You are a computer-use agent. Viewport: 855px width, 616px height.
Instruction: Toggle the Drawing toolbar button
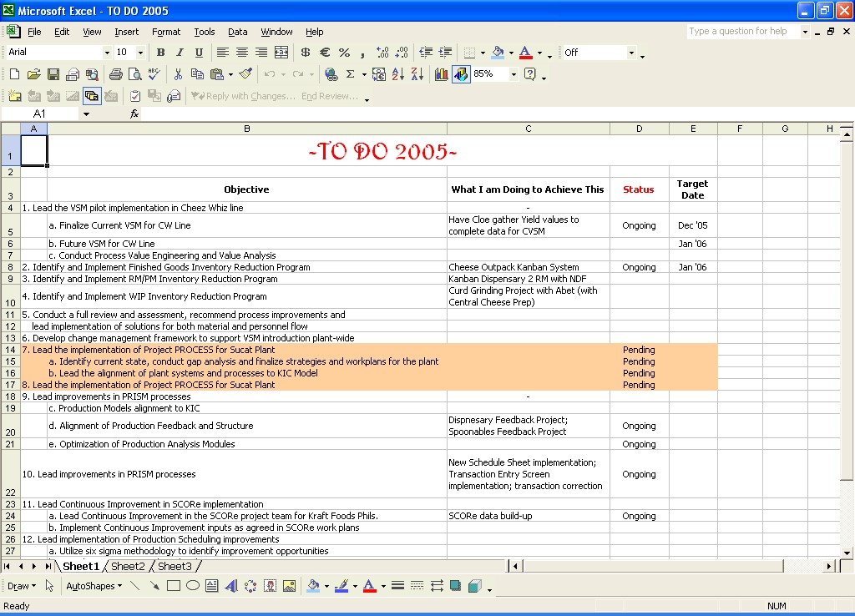[461, 74]
